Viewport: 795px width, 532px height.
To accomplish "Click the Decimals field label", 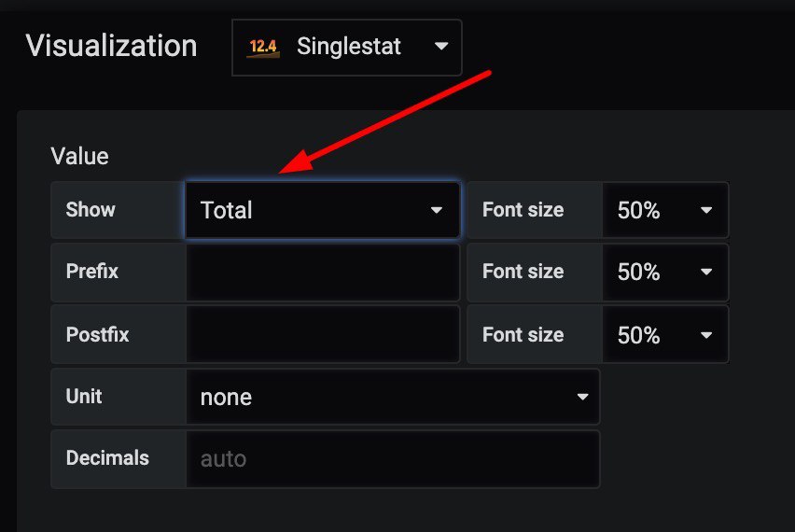I will pos(107,458).
